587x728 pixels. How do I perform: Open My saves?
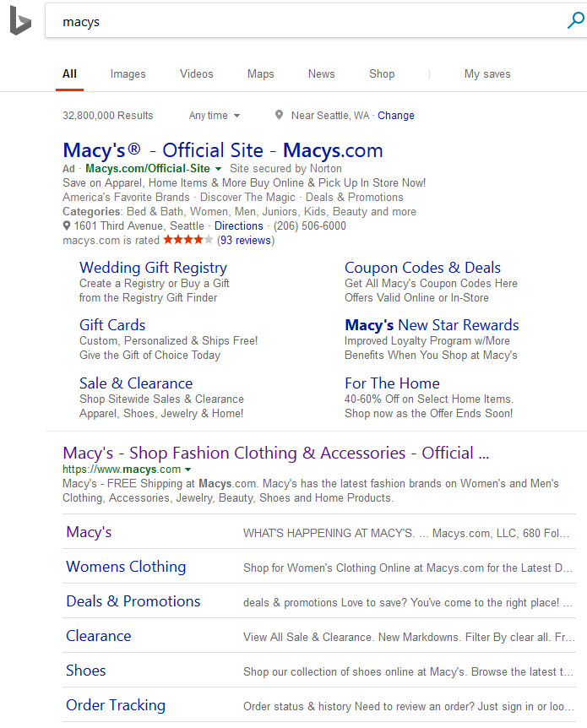point(487,74)
